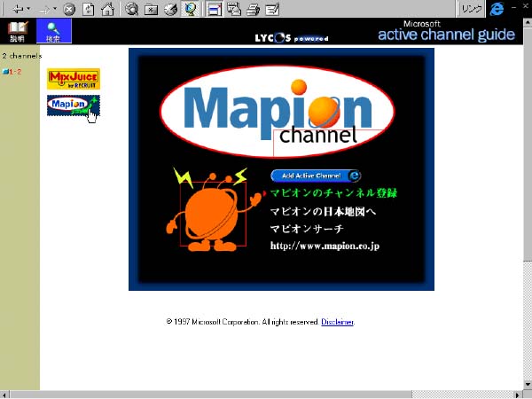
Task: Click the vertical scrollbar down arrow
Action: click(528, 385)
